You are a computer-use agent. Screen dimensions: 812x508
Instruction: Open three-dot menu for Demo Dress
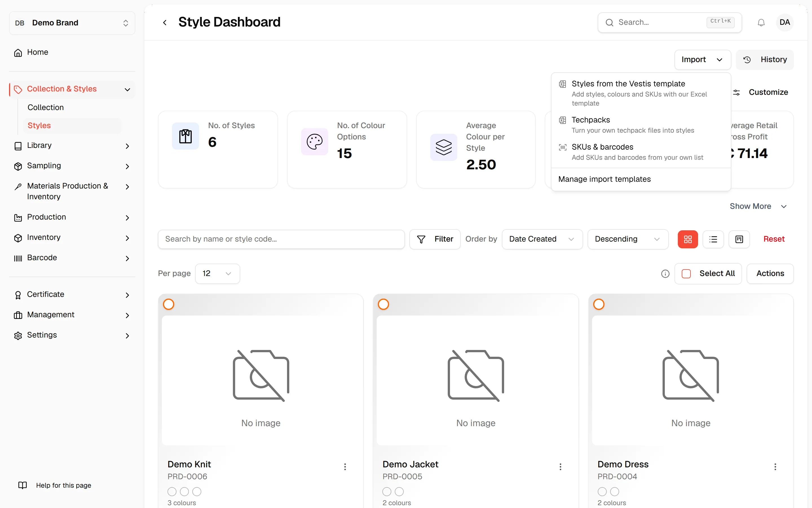pyautogui.click(x=775, y=467)
